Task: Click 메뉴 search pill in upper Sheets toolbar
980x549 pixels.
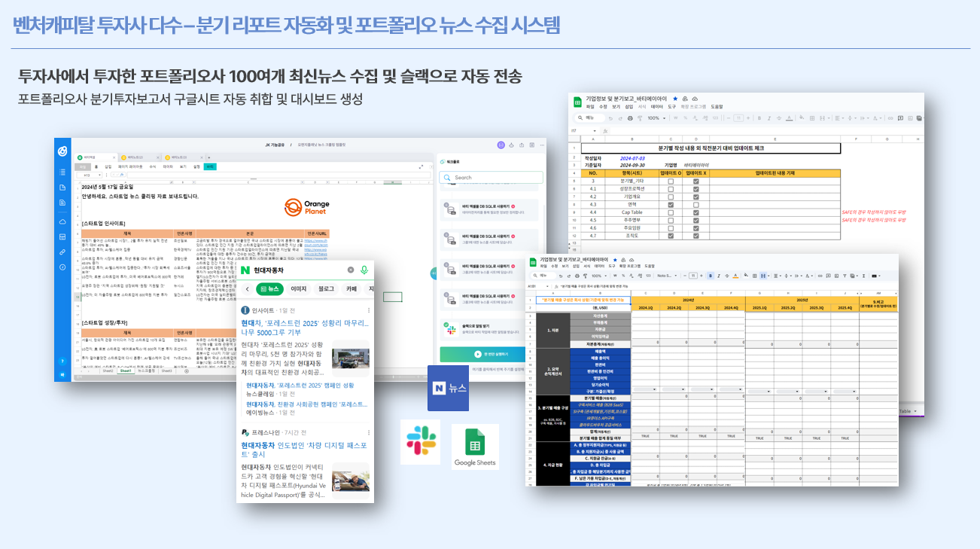Action: pos(589,118)
